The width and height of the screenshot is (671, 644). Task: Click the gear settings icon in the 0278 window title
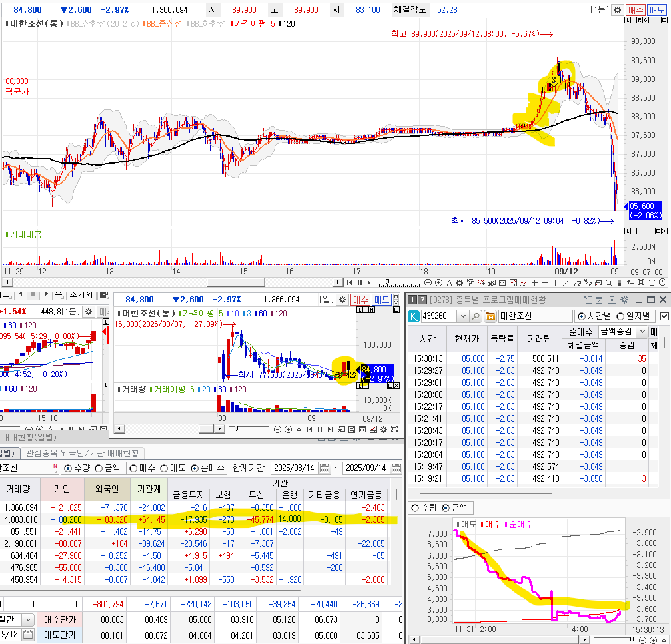pyautogui.click(x=624, y=300)
